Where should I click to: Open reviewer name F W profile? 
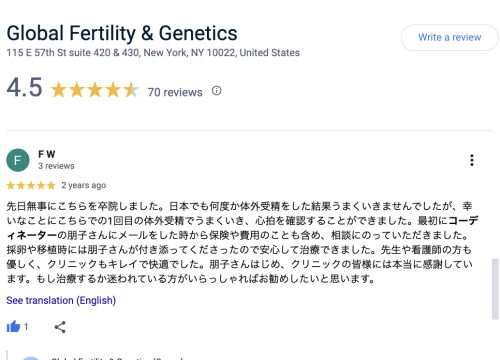pos(47,154)
